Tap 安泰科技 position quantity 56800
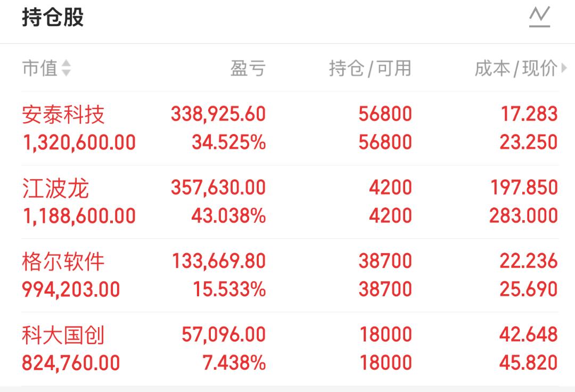Screen dimensions: 575x392 pyautogui.click(x=385, y=114)
